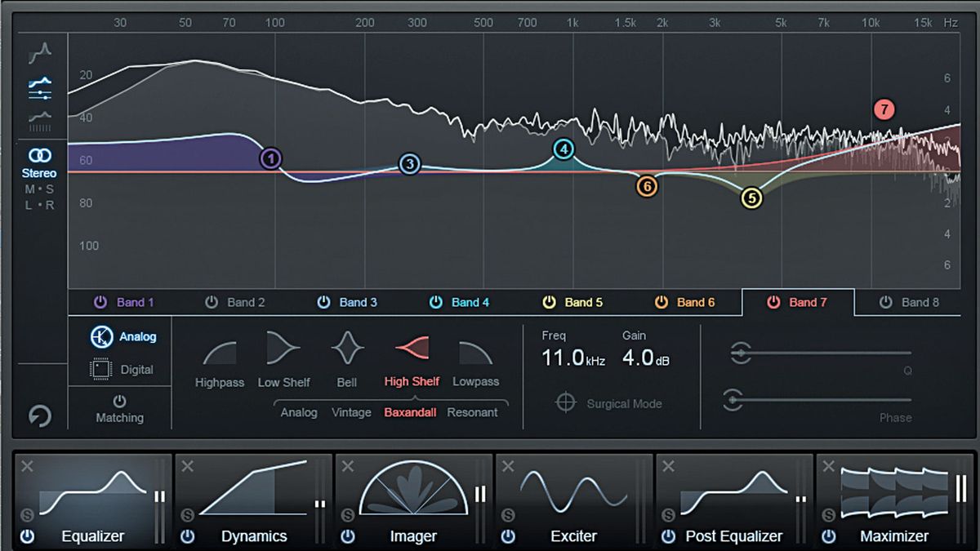Screen dimensions: 980x551
Task: Select EQ band node 6
Action: (647, 186)
